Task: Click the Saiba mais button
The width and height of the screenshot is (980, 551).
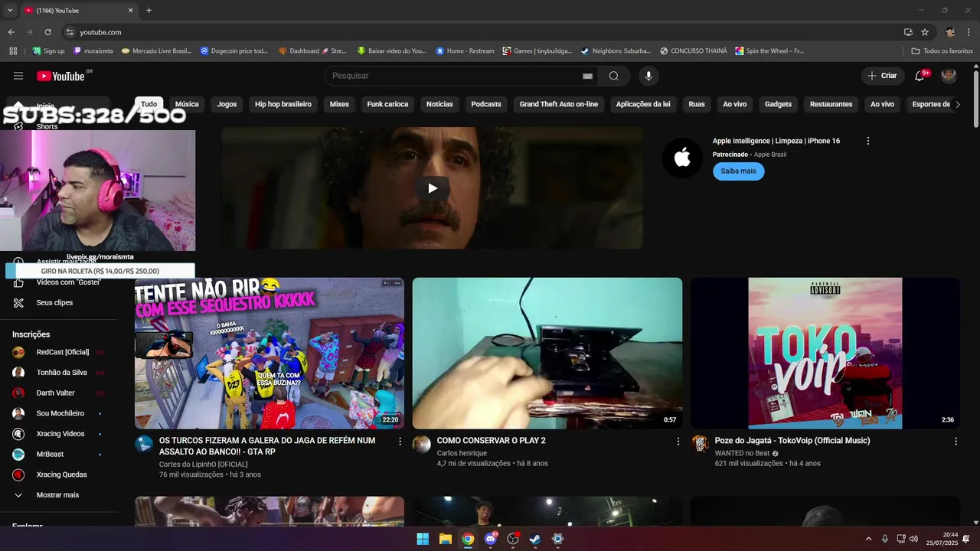Action: pos(738,171)
